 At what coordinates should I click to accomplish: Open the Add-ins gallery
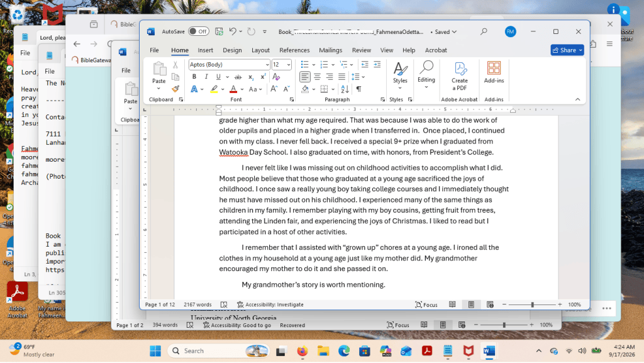tap(494, 73)
